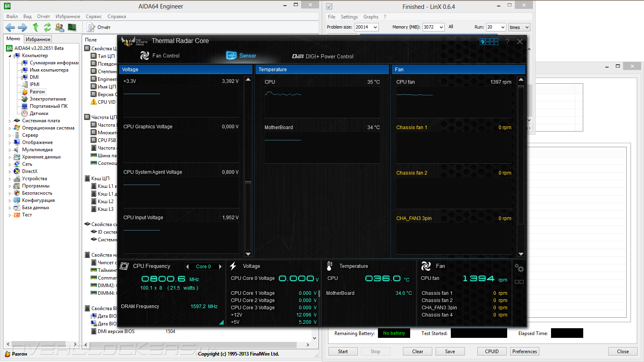Click the Отчёт report toolbar icon

click(99, 27)
